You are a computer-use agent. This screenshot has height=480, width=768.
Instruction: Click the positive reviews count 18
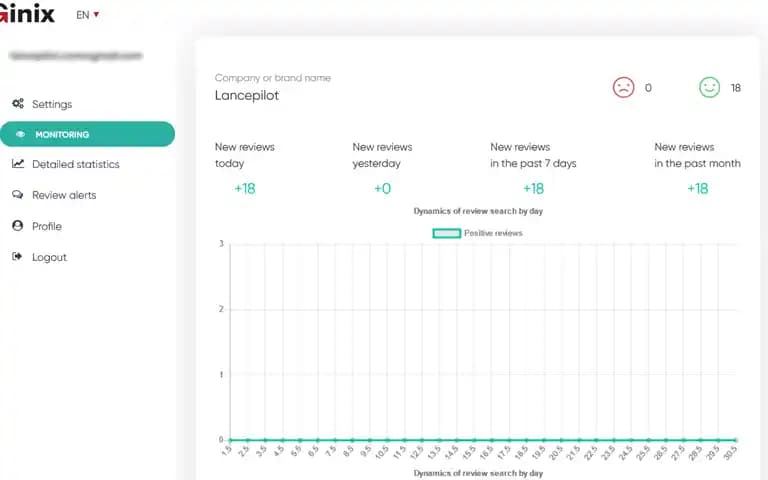click(736, 88)
